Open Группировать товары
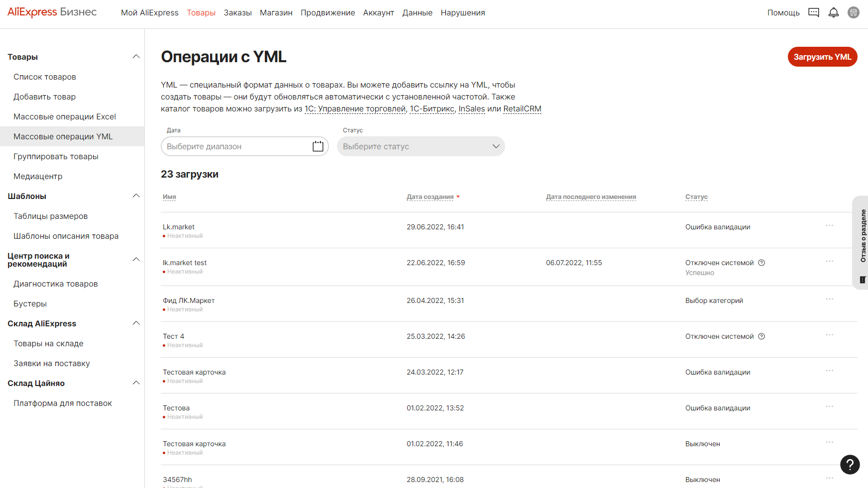 click(56, 156)
